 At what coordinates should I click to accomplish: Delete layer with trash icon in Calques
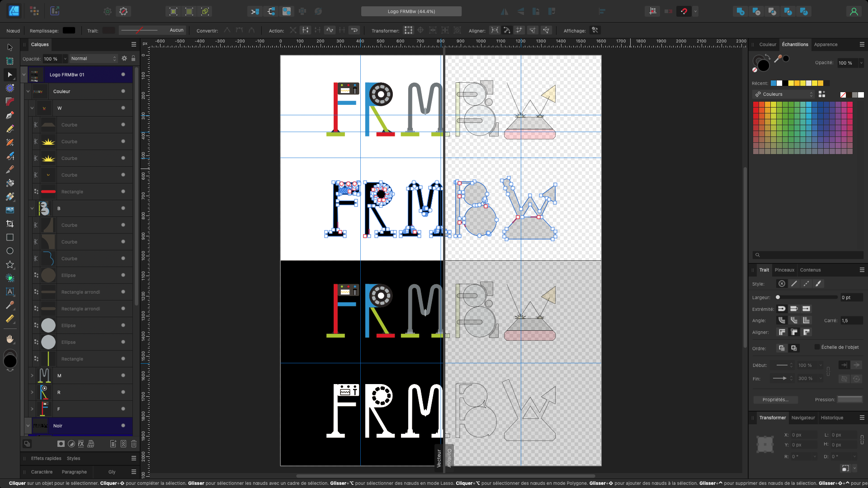pos(134,444)
